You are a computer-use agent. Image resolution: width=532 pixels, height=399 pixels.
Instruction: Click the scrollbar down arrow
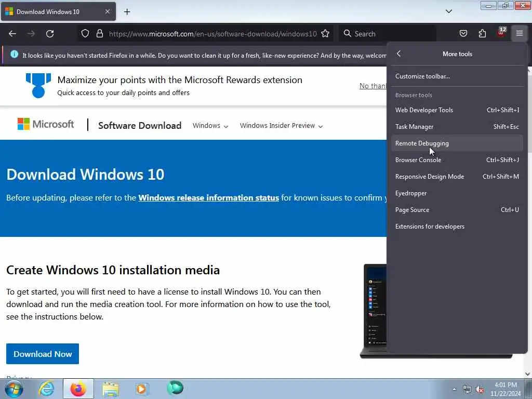[528, 374]
